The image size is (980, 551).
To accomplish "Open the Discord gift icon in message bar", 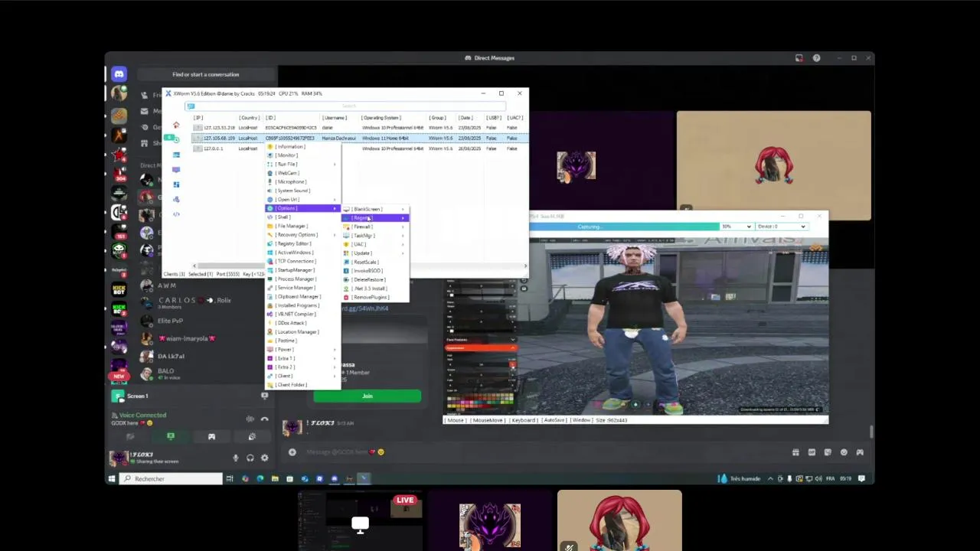I will pyautogui.click(x=795, y=452).
